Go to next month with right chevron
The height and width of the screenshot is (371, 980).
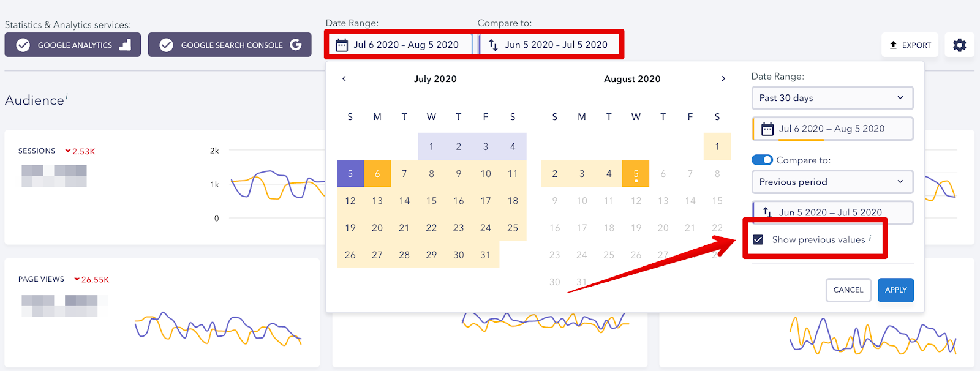tap(723, 78)
